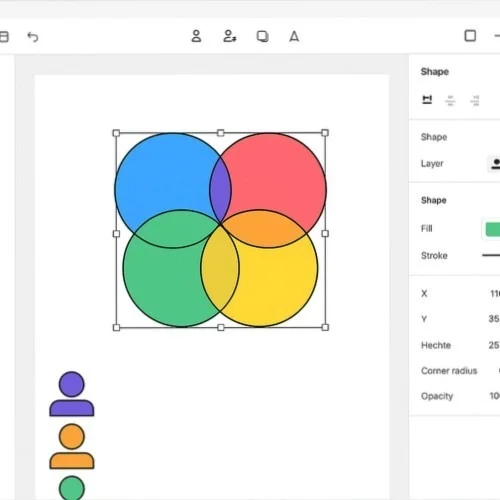The image size is (500, 500).
Task: Choose the second alignment icon in Shape panel
Action: pyautogui.click(x=450, y=100)
